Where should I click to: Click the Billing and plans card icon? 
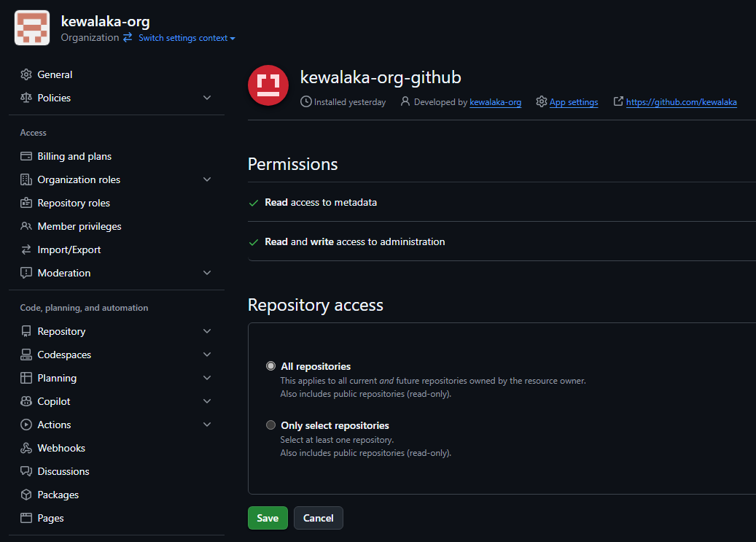[x=26, y=156]
